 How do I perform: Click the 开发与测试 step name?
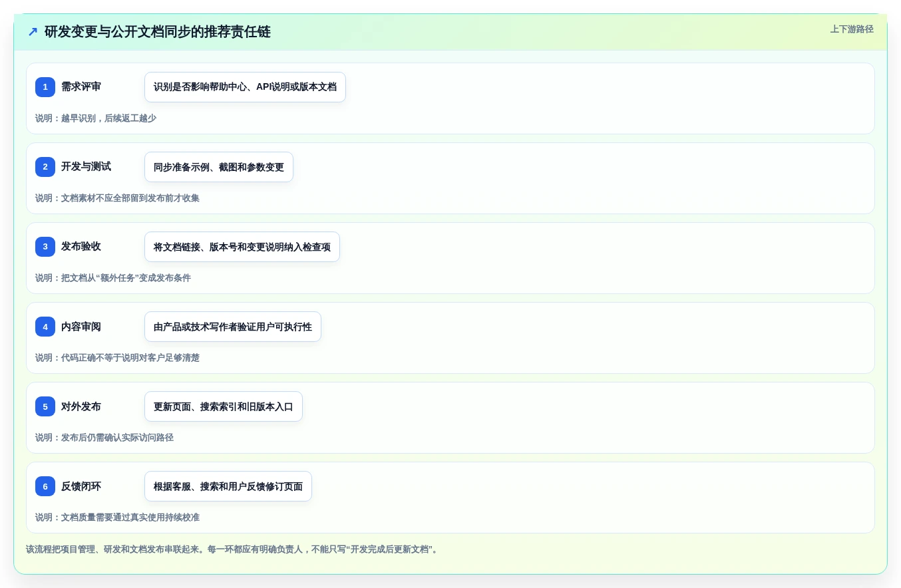[x=86, y=167]
